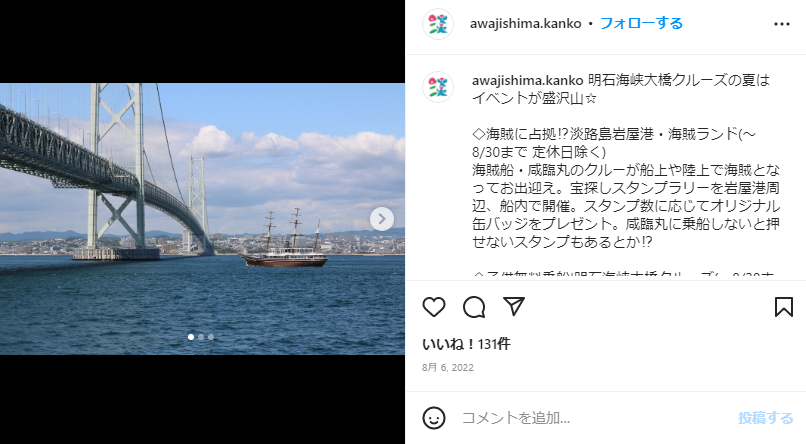
Task: Open the caption's awajishima.kanko avatar
Action: pos(438,87)
